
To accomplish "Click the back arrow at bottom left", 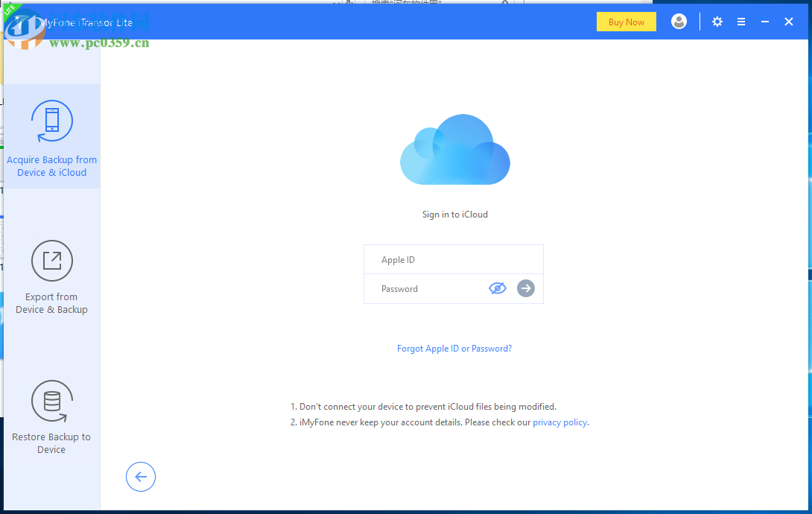I will (141, 477).
